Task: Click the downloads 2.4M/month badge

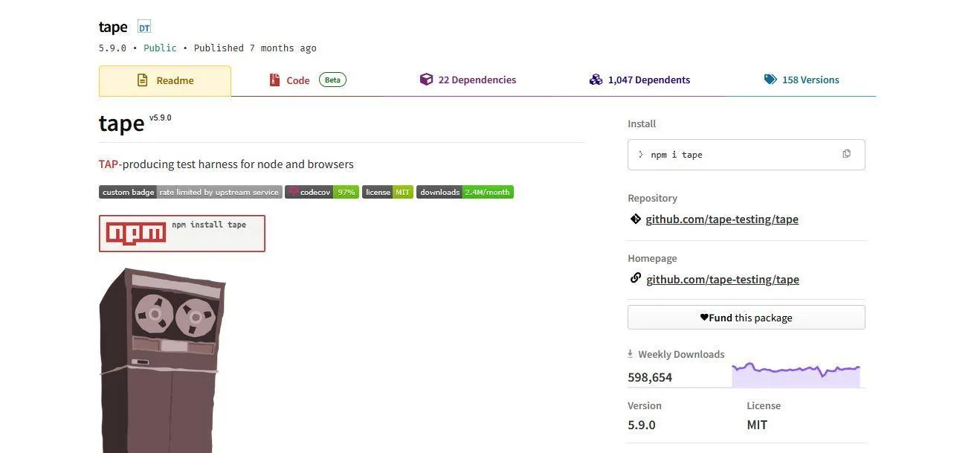Action: 465,192
